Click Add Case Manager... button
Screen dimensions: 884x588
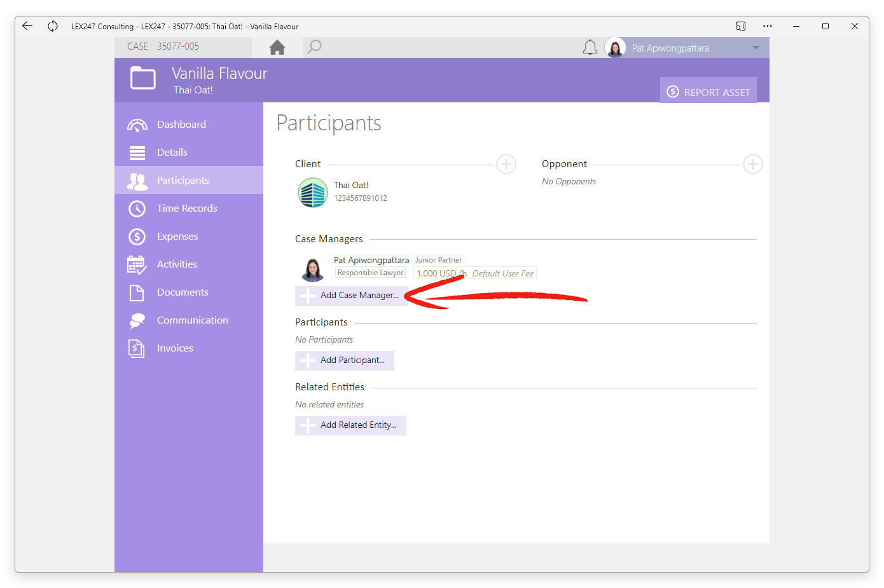352,296
